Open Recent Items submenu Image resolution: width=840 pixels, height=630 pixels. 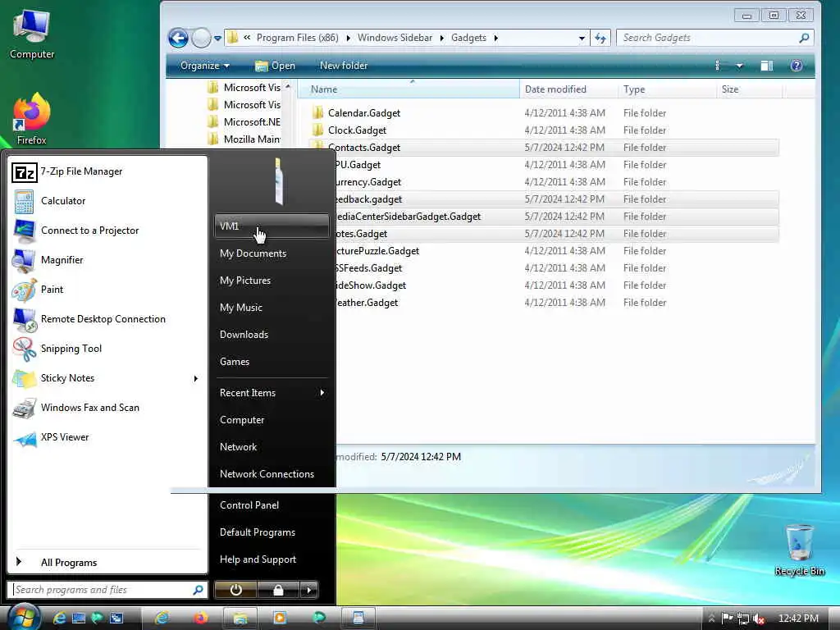pyautogui.click(x=272, y=393)
